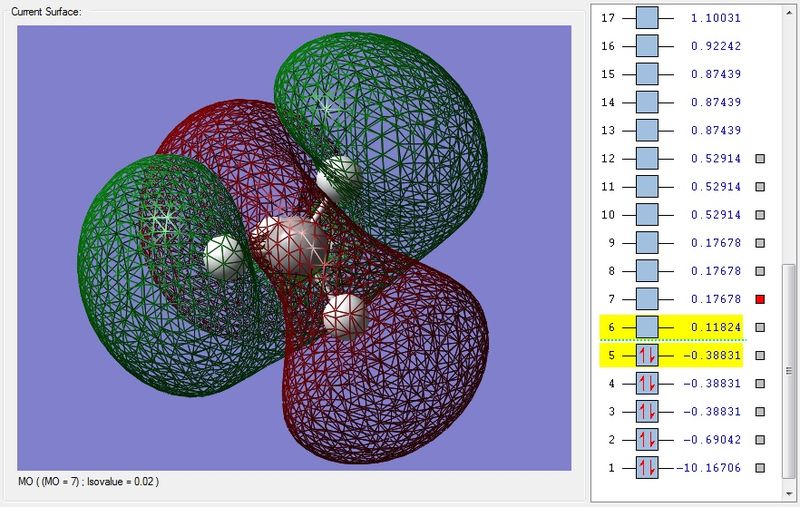Toggle red surface marker for orbital 7
This screenshot has width=800, height=507.
[x=760, y=299]
